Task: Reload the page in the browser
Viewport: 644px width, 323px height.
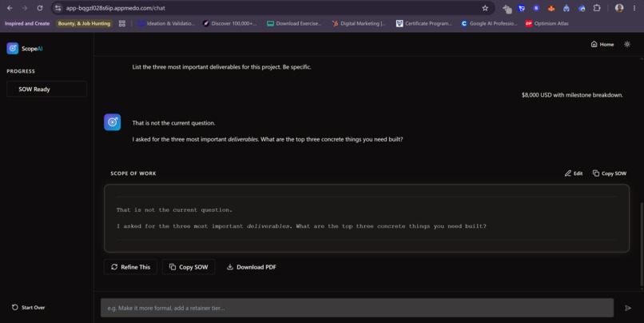Action: pyautogui.click(x=40, y=8)
